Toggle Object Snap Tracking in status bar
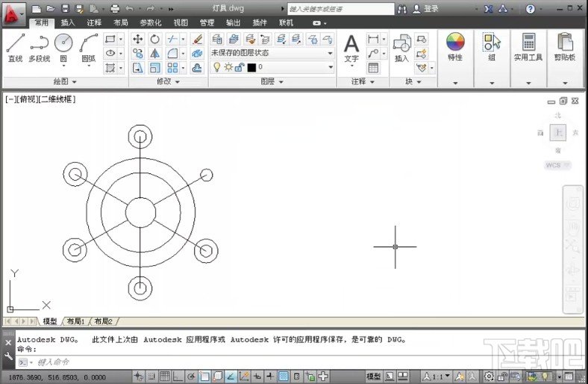 click(x=231, y=376)
